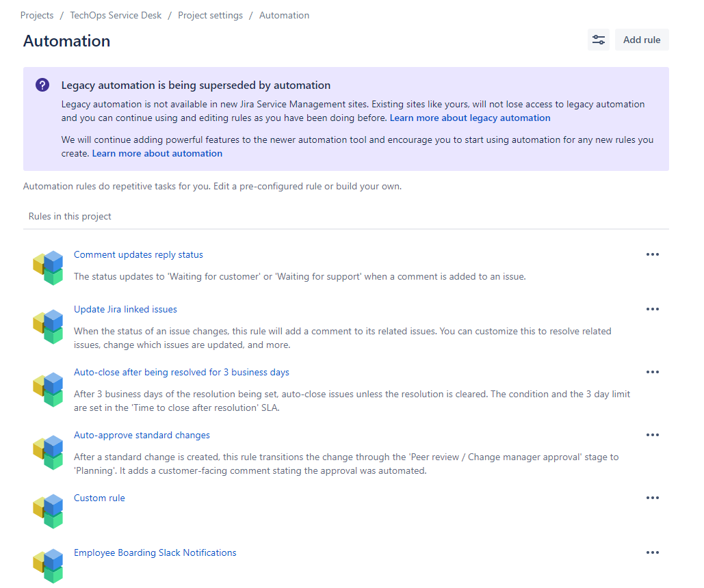This screenshot has height=588, width=704.
Task: Select the cube icon for Update Jira linked issues
Action: (48, 327)
